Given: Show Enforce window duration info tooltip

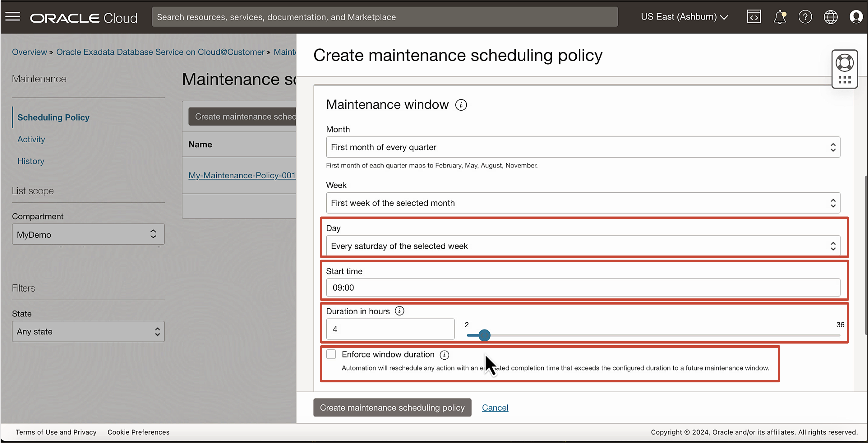Looking at the screenshot, I should tap(445, 355).
